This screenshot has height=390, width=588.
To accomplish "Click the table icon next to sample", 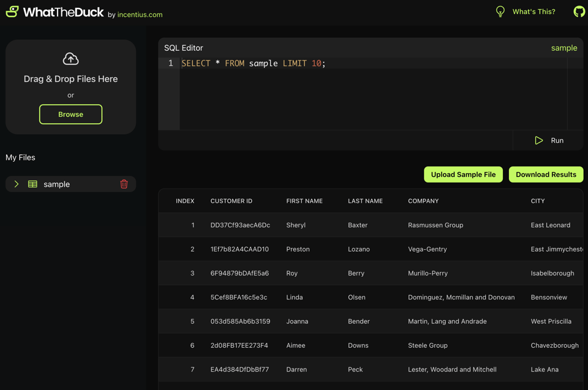I will 32,184.
